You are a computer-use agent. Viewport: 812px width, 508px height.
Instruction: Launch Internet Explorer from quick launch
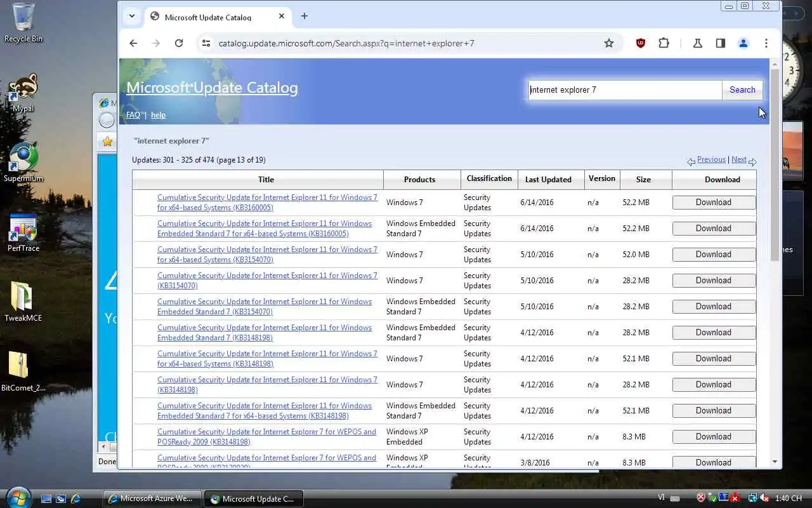[75, 499]
